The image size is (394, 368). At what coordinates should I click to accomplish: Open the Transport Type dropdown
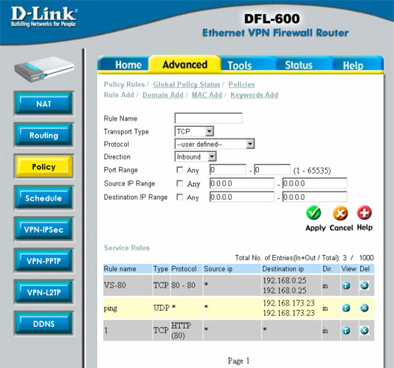[194, 131]
